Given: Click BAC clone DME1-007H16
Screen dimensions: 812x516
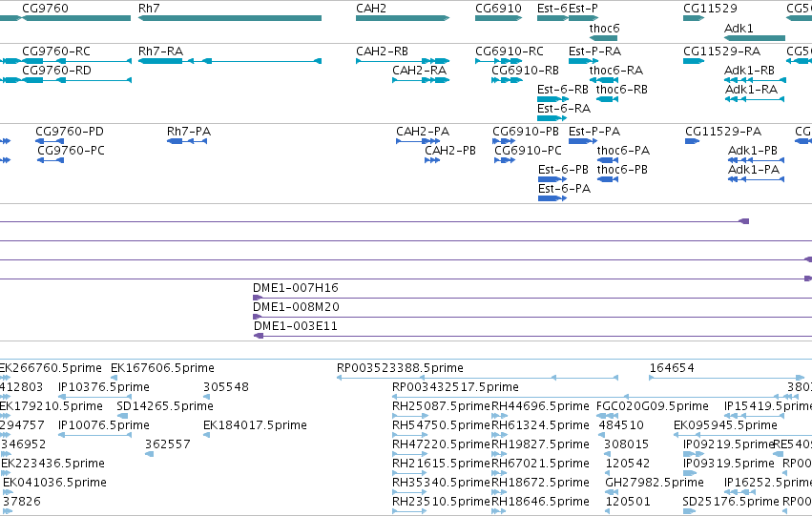Looking at the screenshot, I should coord(532,298).
